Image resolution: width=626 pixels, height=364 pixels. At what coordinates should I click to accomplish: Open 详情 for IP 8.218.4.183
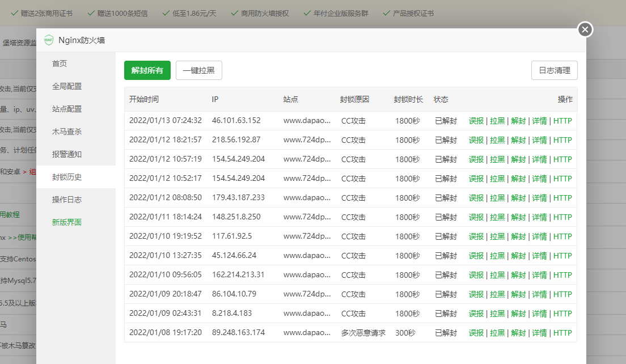pyautogui.click(x=539, y=314)
